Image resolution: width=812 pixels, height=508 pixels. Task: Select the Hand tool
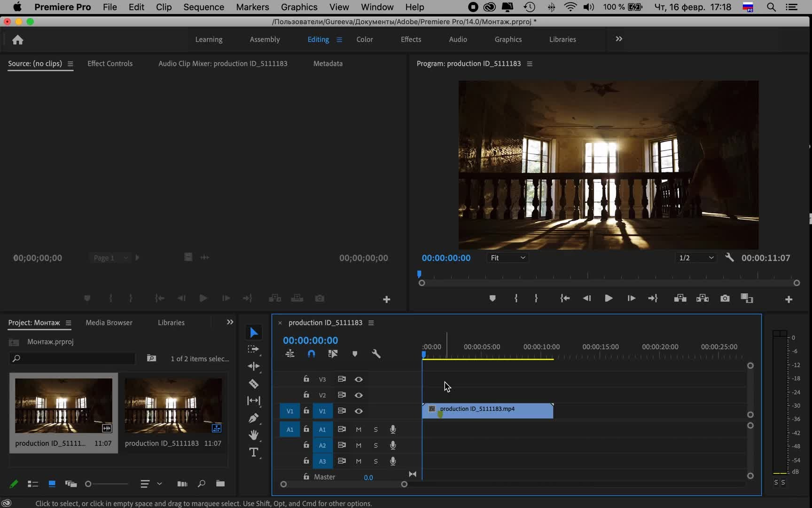254,435
